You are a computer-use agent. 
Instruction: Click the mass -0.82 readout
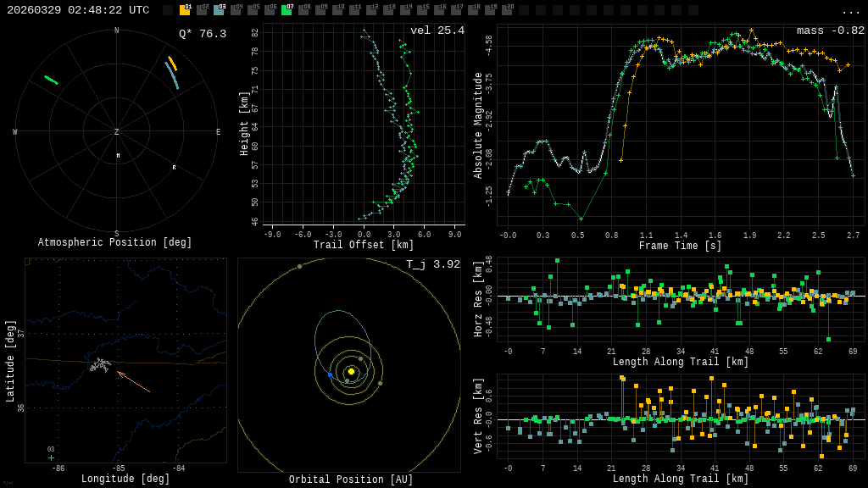point(831,30)
